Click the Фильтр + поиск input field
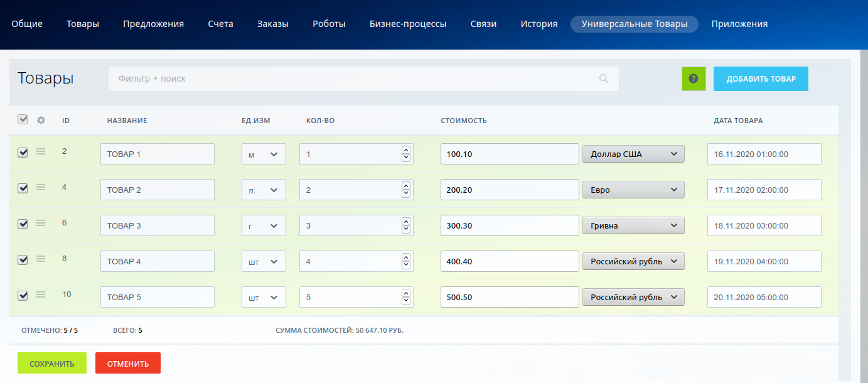 click(x=351, y=79)
